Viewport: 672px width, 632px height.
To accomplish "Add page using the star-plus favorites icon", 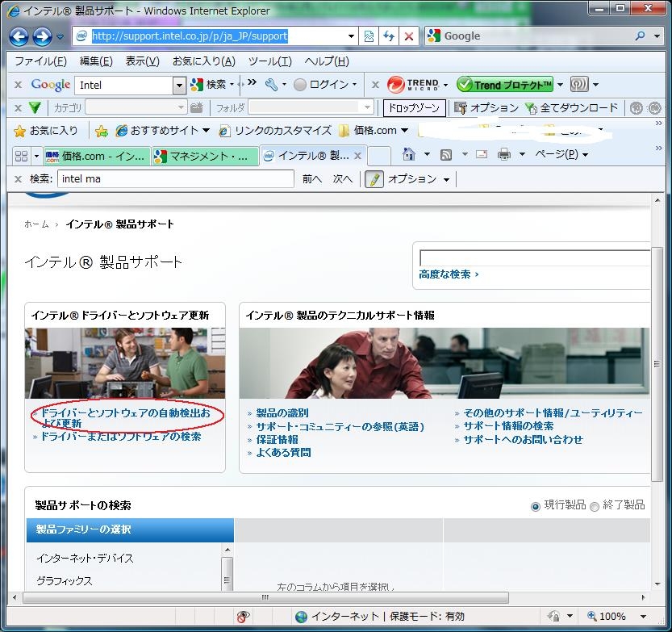I will (102, 131).
